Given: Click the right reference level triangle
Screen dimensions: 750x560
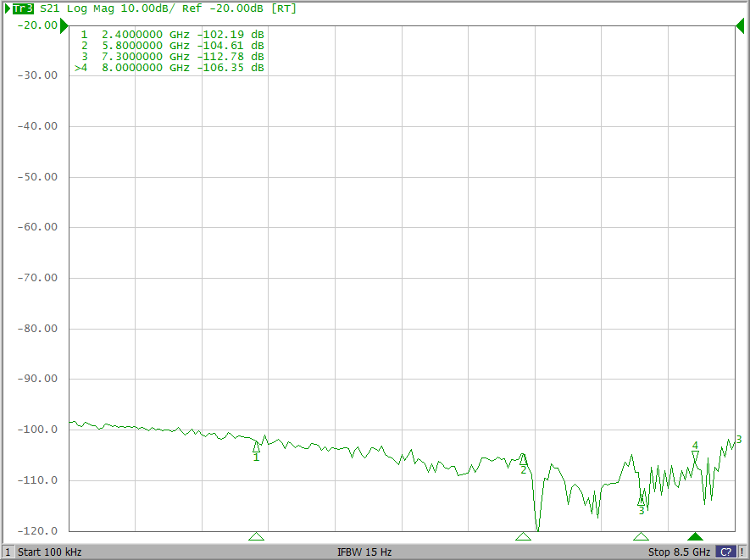Looking at the screenshot, I should [x=740, y=25].
